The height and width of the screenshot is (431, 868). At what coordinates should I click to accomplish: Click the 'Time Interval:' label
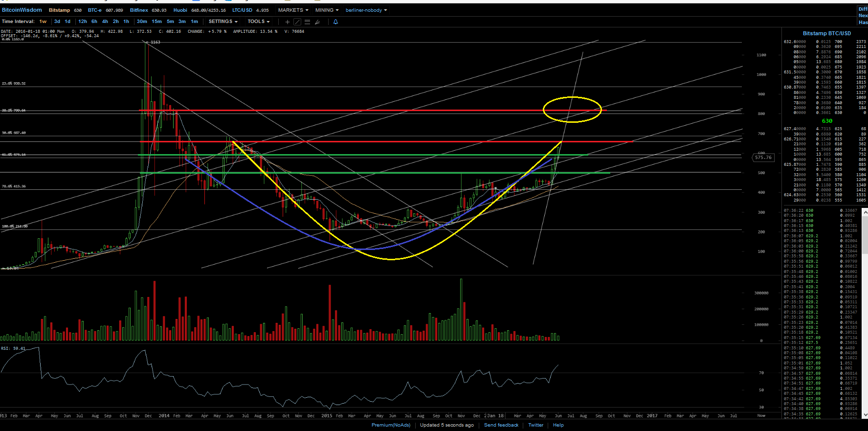point(18,22)
